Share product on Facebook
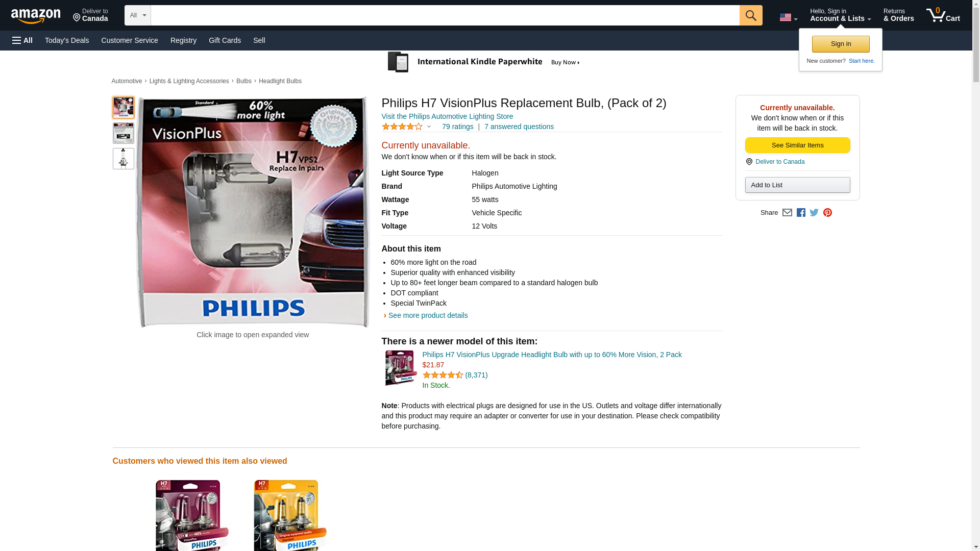980x551 pixels. (801, 213)
